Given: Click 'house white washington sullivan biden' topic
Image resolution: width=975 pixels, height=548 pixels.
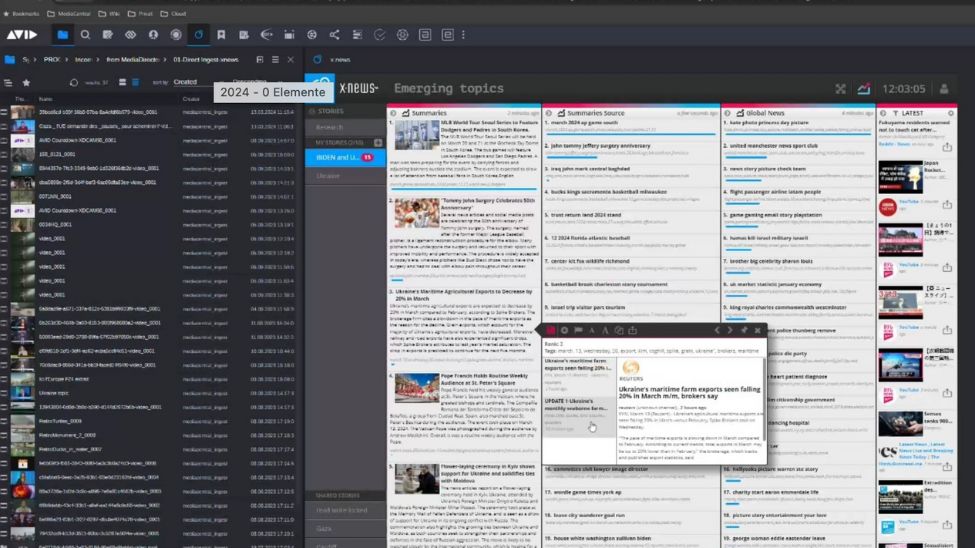Looking at the screenshot, I should tap(602, 538).
